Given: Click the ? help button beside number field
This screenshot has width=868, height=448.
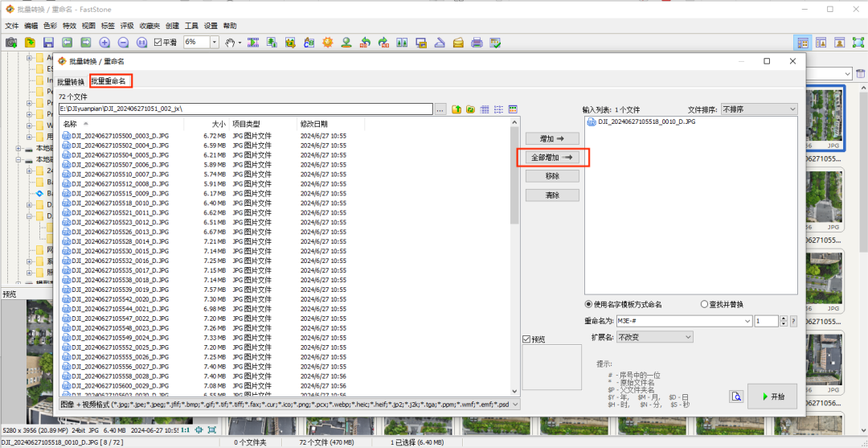Looking at the screenshot, I should (793, 321).
